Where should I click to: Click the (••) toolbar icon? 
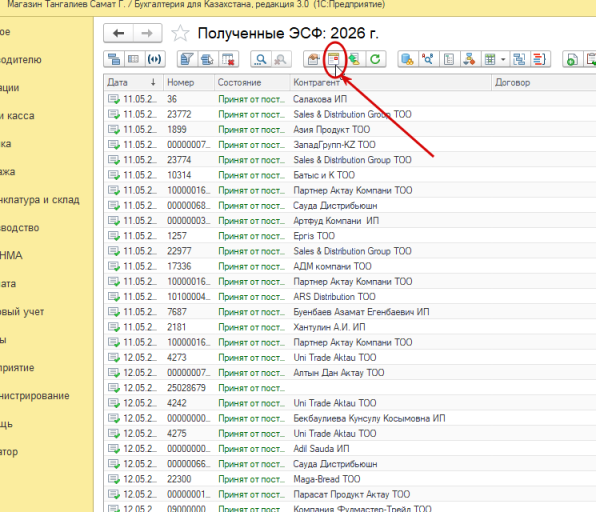point(154,59)
